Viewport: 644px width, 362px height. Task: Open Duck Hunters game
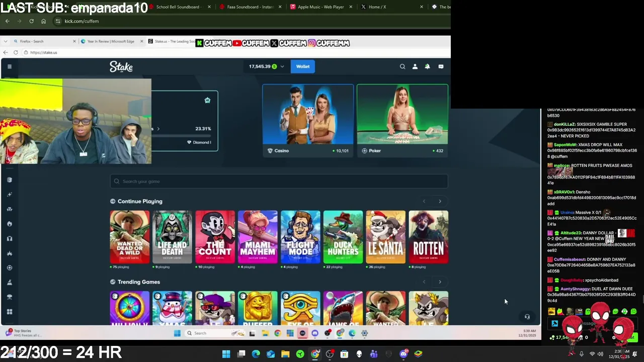point(343,237)
